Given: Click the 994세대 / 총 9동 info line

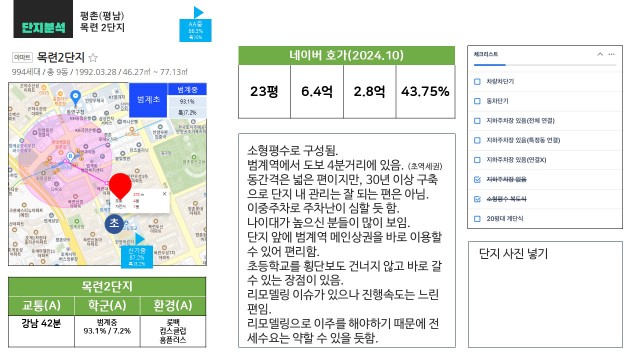Looking at the screenshot, I should click(x=99, y=72).
